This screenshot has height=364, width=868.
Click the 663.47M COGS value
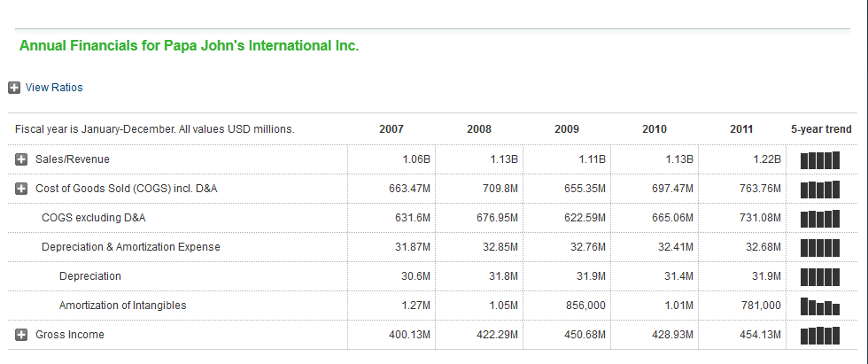tap(409, 189)
